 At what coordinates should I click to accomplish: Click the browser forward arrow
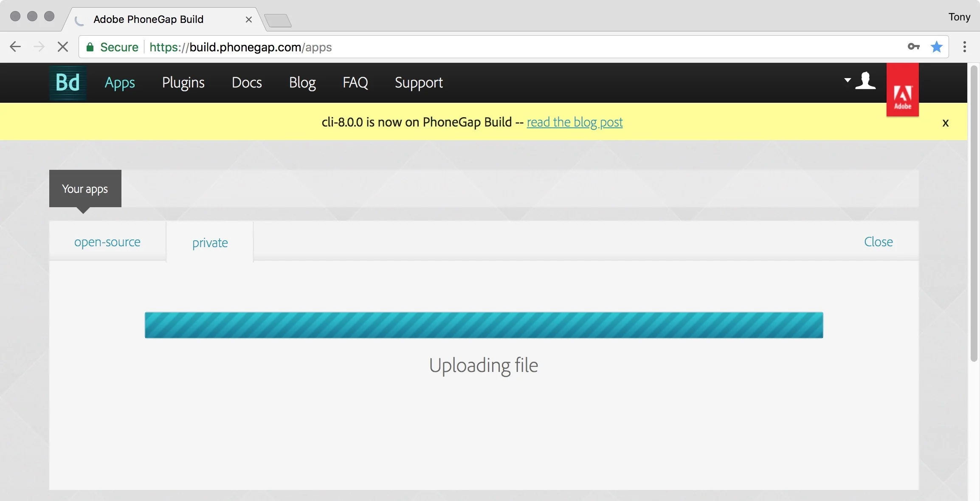[39, 47]
